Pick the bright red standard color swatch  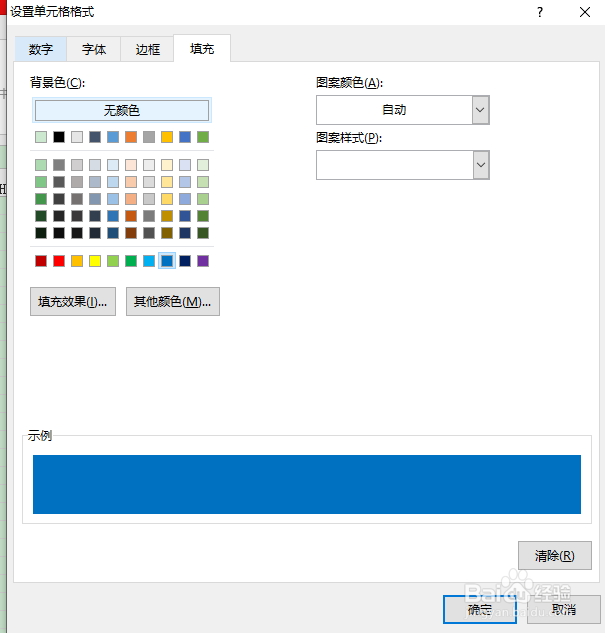59,261
